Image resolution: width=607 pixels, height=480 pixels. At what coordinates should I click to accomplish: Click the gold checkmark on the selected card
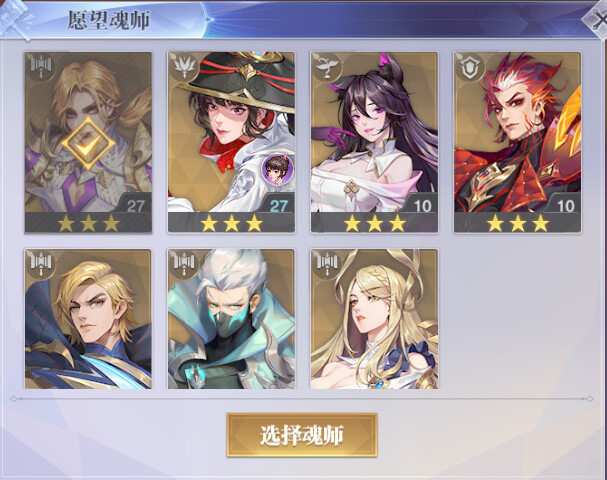88,144
